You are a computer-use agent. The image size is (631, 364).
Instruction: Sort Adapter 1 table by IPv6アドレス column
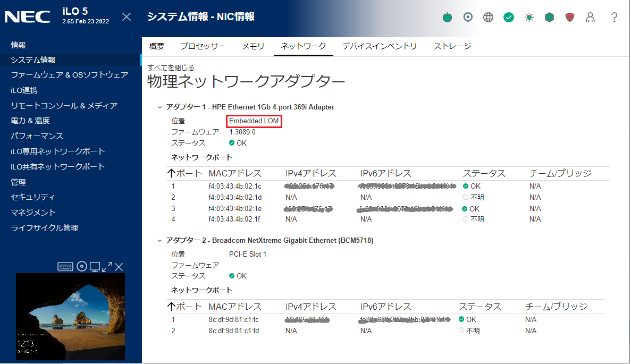click(385, 173)
